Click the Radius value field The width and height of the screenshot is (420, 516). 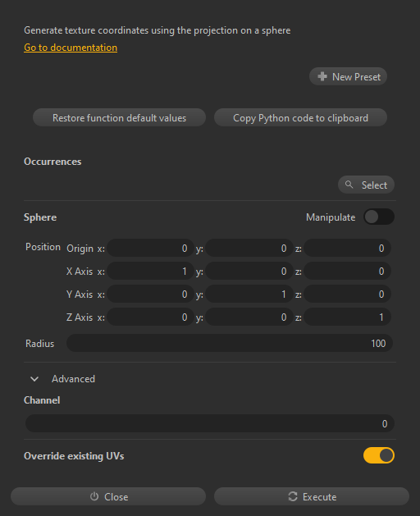click(x=230, y=343)
